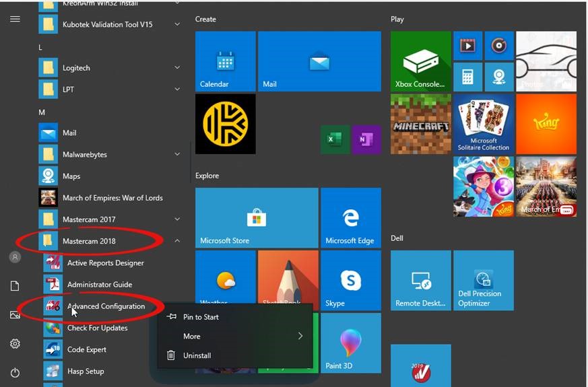Click the Dell group heading
The width and height of the screenshot is (588, 387).
tap(397, 238)
